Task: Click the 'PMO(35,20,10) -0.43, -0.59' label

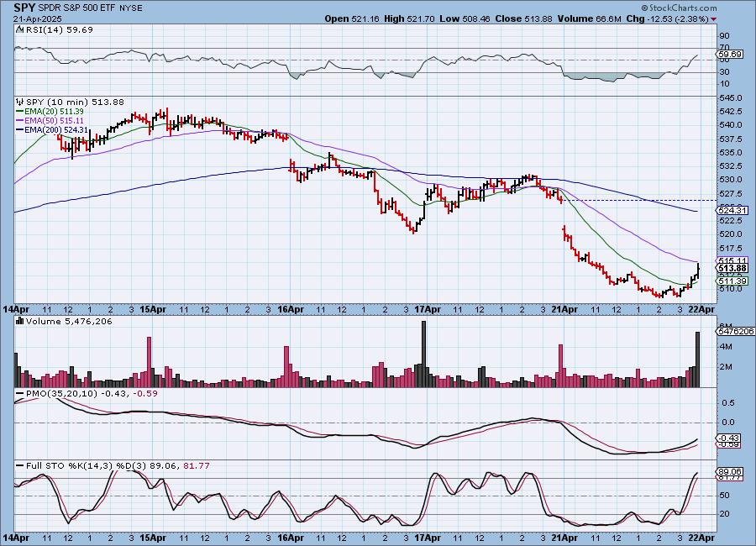Action: point(92,394)
